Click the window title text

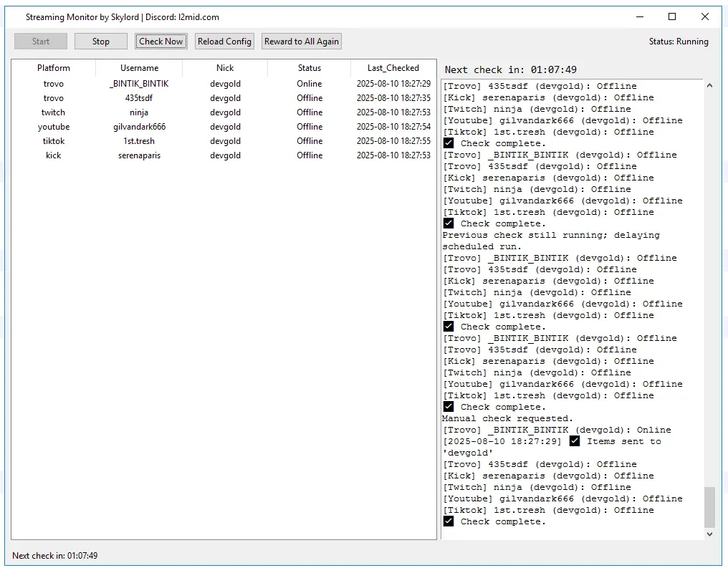tap(122, 17)
